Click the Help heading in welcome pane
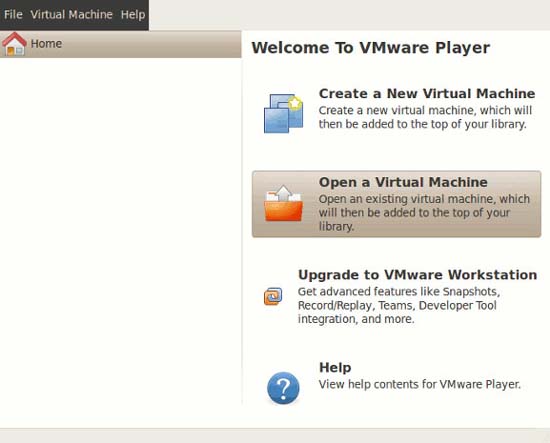This screenshot has height=443, width=550. point(335,368)
